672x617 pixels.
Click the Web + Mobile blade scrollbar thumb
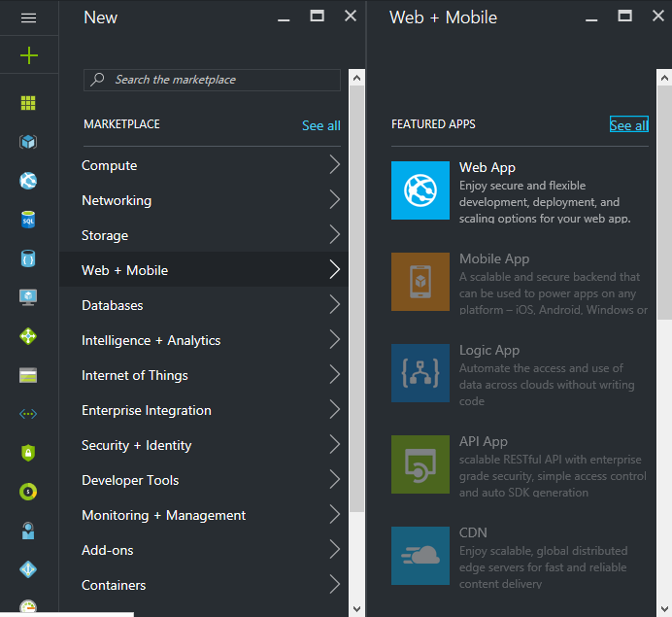pyautogui.click(x=664, y=203)
